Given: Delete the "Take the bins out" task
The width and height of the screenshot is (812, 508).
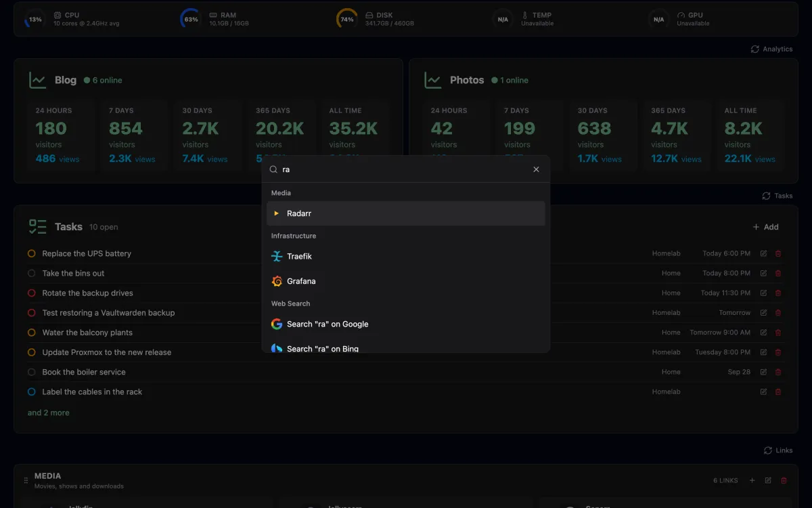Looking at the screenshot, I should click(x=778, y=273).
